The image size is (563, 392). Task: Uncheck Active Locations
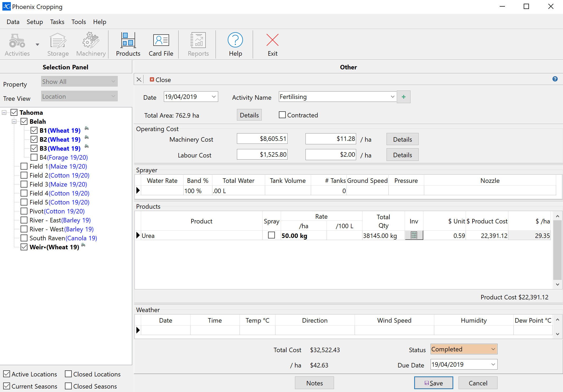coord(7,374)
